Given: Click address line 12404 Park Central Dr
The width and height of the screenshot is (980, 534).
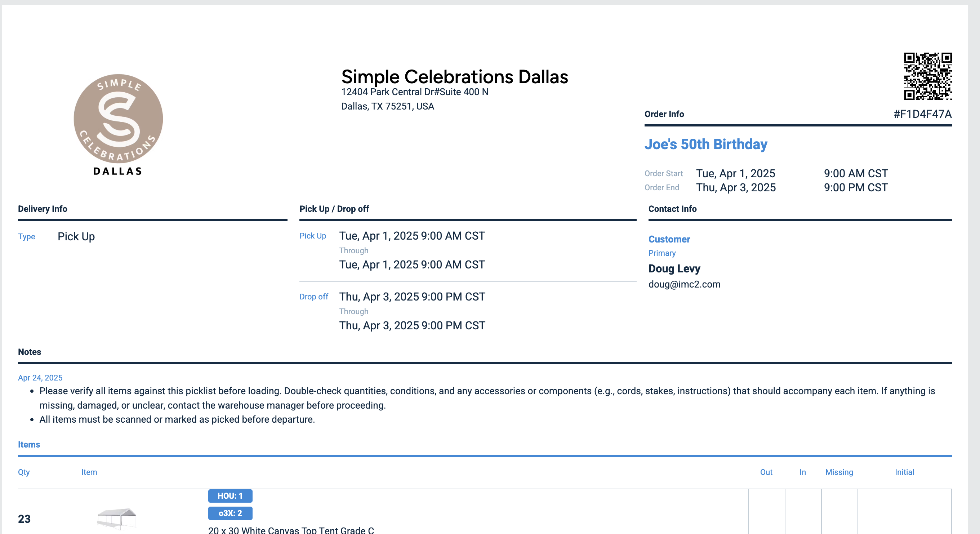Looking at the screenshot, I should point(414,92).
